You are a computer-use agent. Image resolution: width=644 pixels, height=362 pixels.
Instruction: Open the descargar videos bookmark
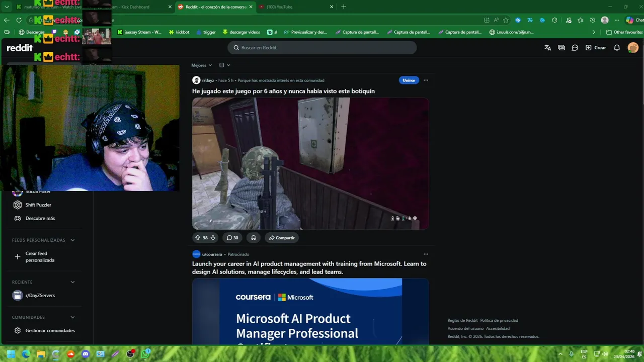click(x=241, y=32)
